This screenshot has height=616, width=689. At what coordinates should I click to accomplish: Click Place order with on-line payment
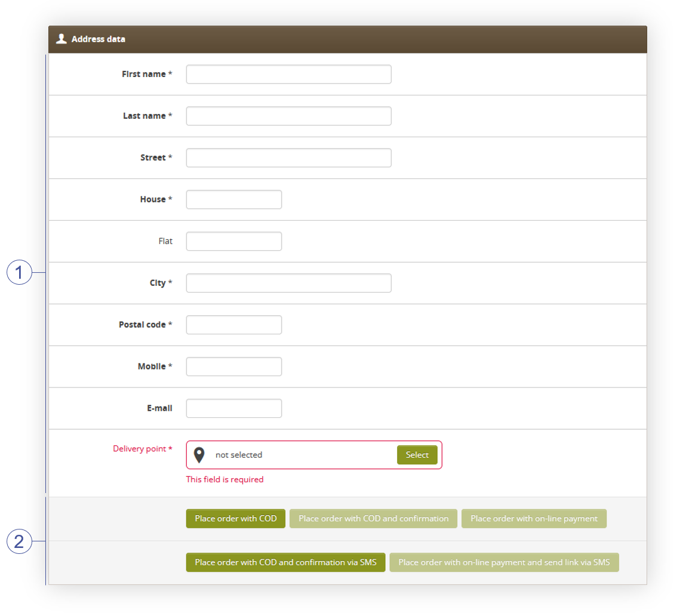coord(534,519)
